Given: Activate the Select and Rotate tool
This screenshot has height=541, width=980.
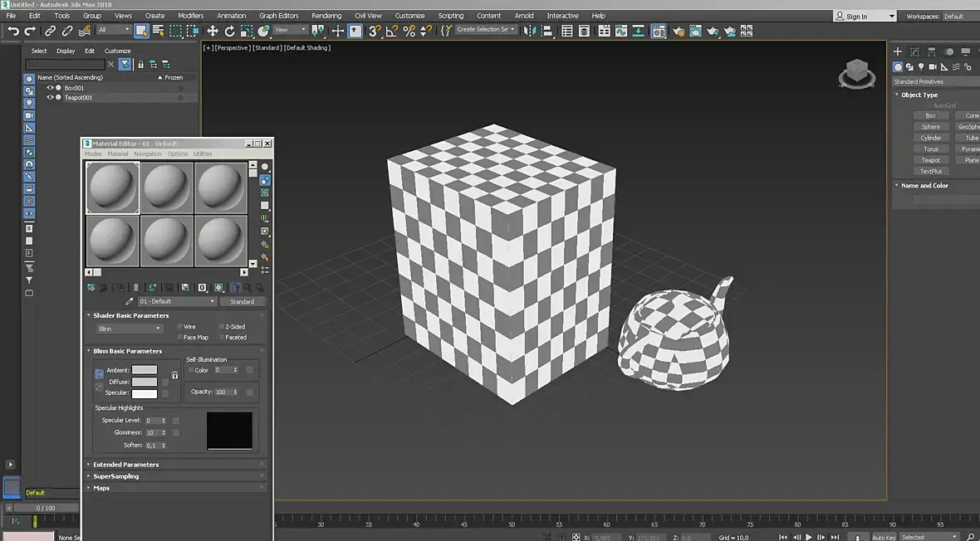Looking at the screenshot, I should click(x=230, y=31).
